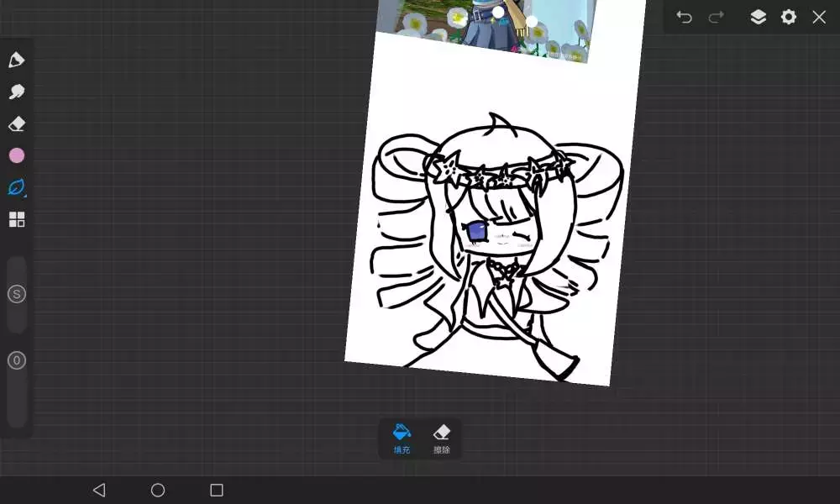Open the four-square grid tools panel
The height and width of the screenshot is (504, 840).
17,219
